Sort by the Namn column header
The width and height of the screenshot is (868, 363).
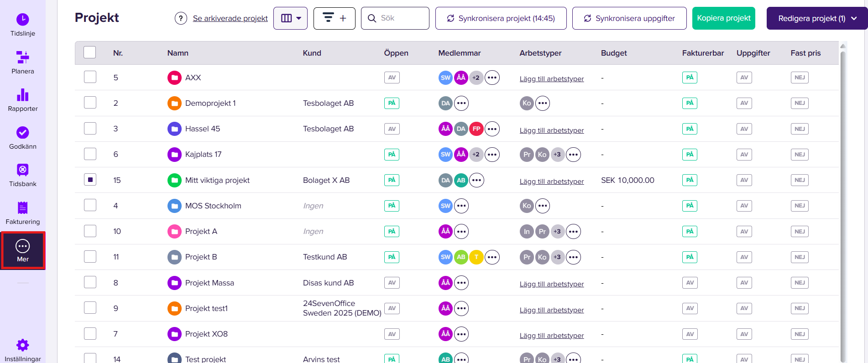(178, 53)
